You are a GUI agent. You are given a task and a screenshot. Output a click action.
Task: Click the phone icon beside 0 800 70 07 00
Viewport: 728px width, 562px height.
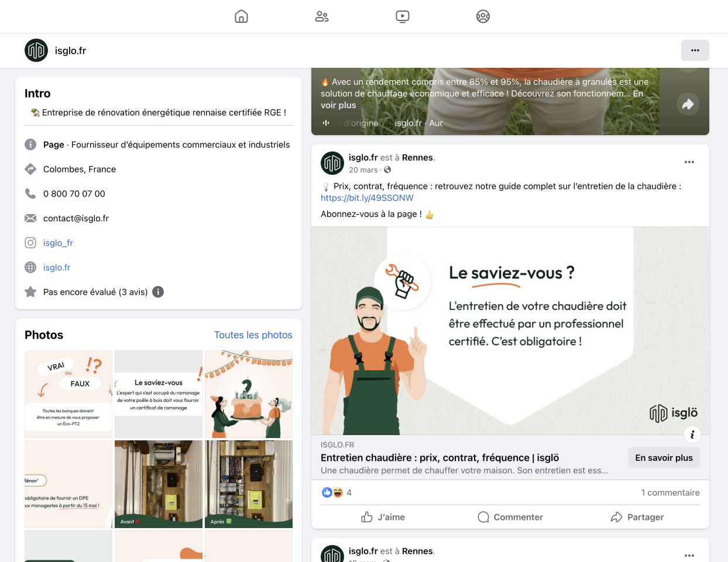click(30, 194)
